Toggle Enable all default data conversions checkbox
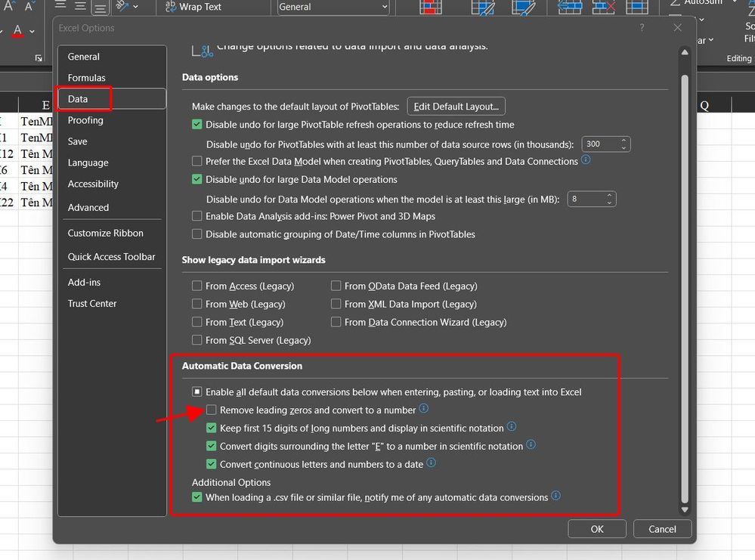 tap(197, 392)
